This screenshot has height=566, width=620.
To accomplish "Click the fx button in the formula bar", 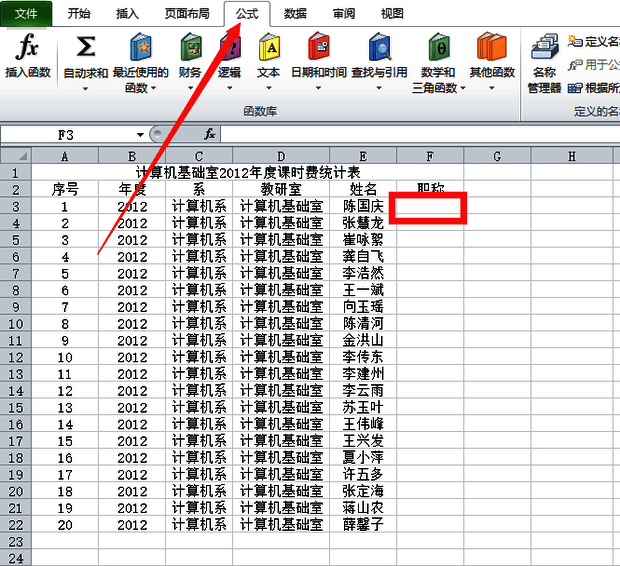I will tap(210, 134).
